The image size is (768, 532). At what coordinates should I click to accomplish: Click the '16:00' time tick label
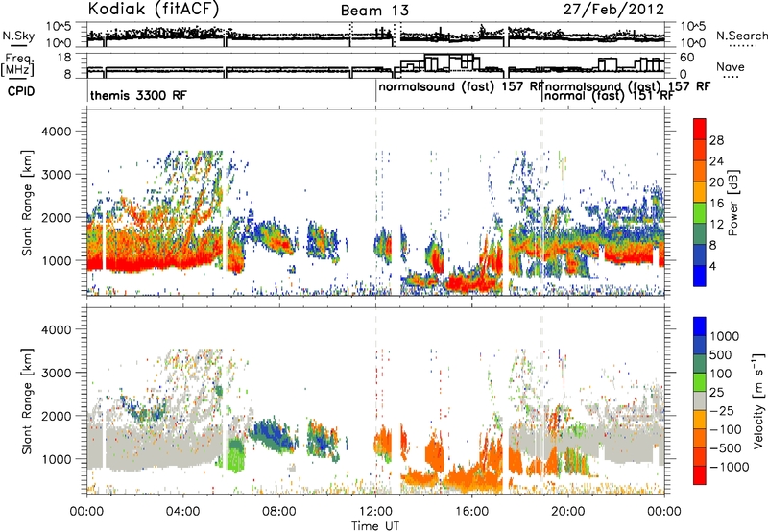coord(471,512)
